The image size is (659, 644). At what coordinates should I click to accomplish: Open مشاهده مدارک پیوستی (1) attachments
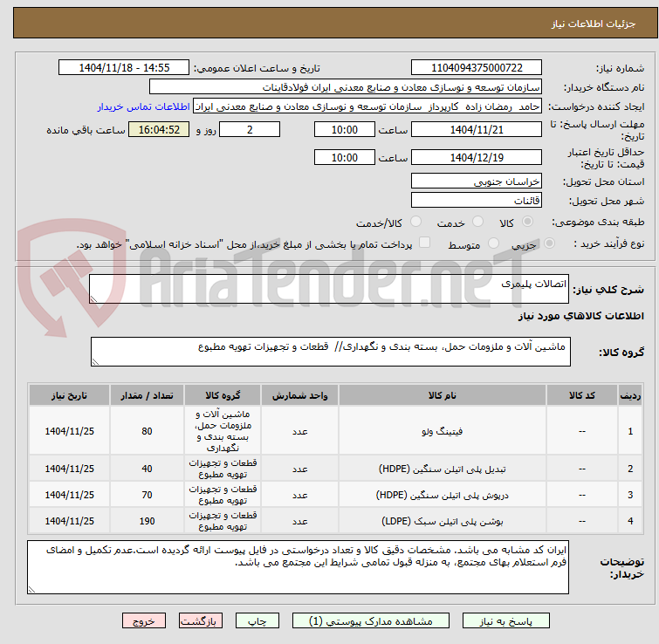click(370, 620)
